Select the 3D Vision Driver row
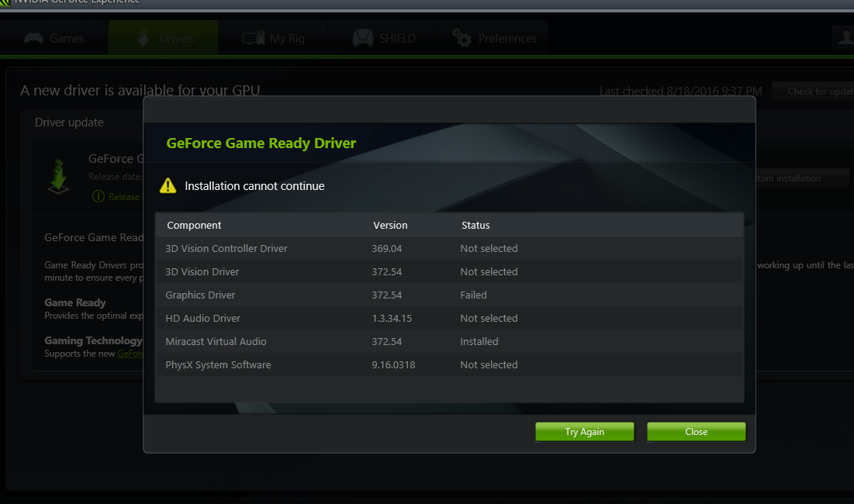This screenshot has width=854, height=504. point(449,271)
